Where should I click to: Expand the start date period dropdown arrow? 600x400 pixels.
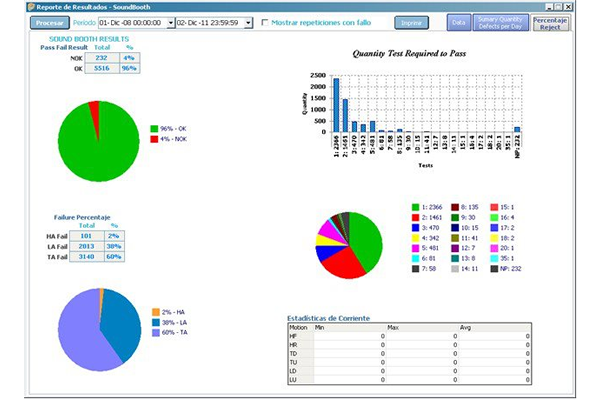coord(171,22)
